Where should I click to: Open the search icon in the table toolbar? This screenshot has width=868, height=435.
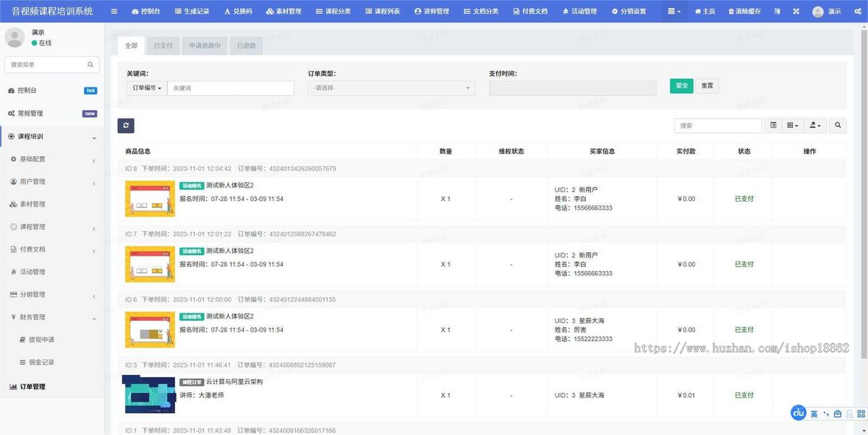click(x=838, y=125)
